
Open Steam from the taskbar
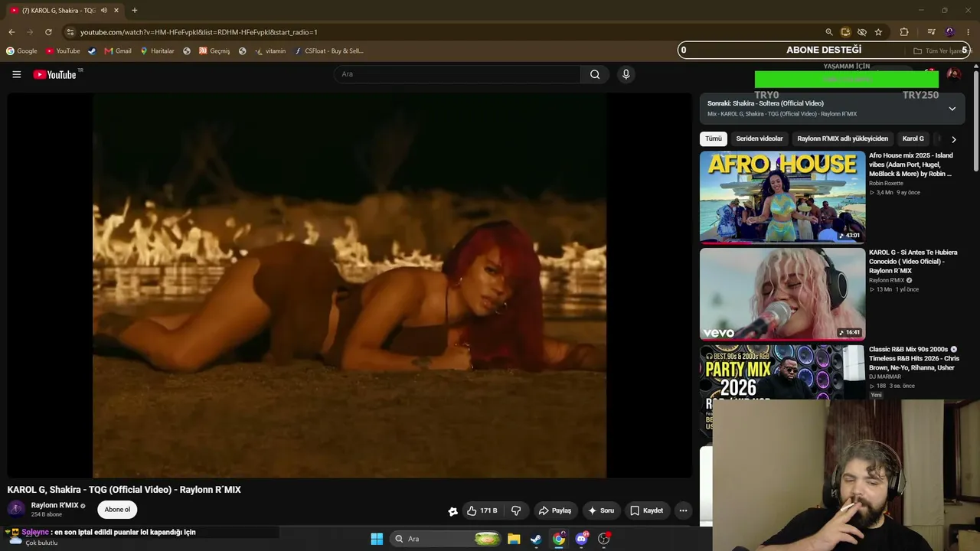[536, 539]
